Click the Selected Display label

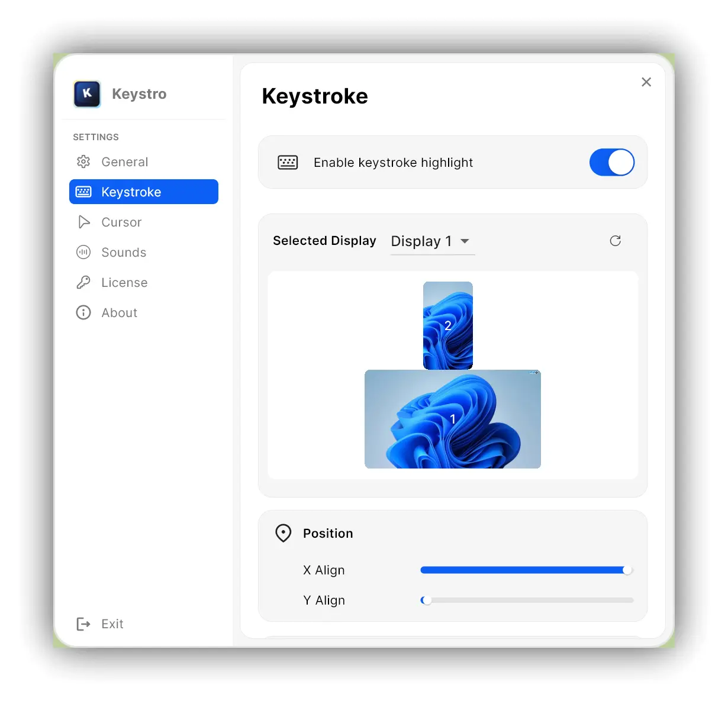[x=324, y=241]
